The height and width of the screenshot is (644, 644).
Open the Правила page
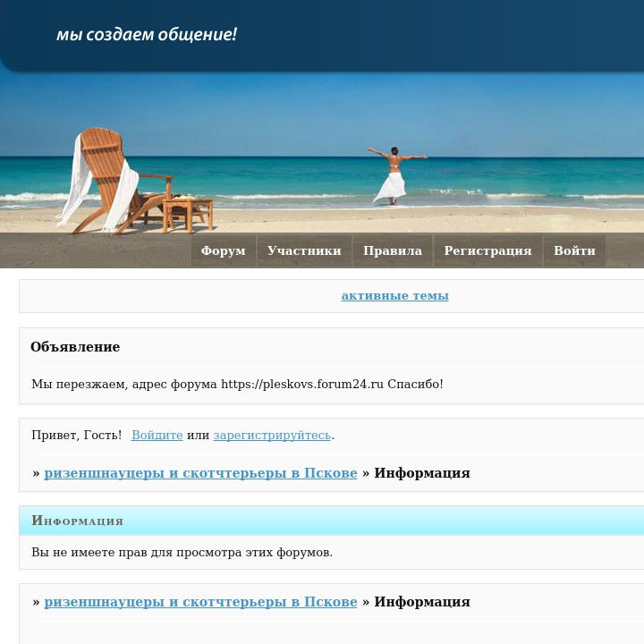pos(393,250)
